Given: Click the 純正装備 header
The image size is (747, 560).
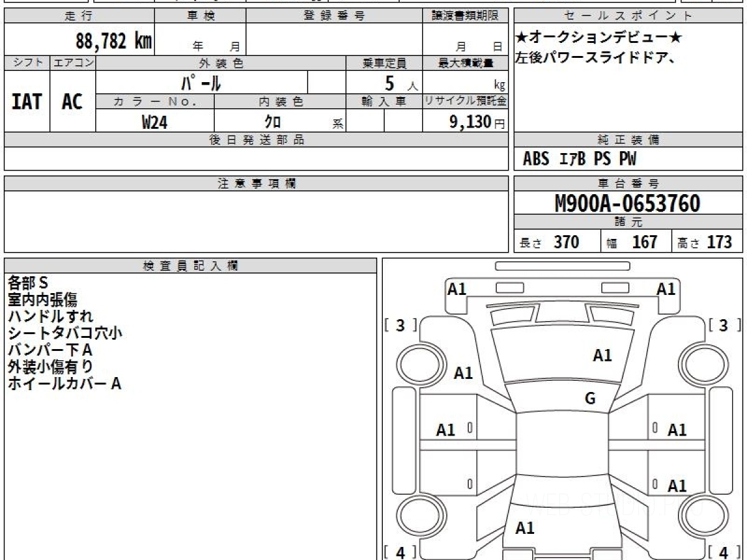Looking at the screenshot, I should [x=628, y=140].
